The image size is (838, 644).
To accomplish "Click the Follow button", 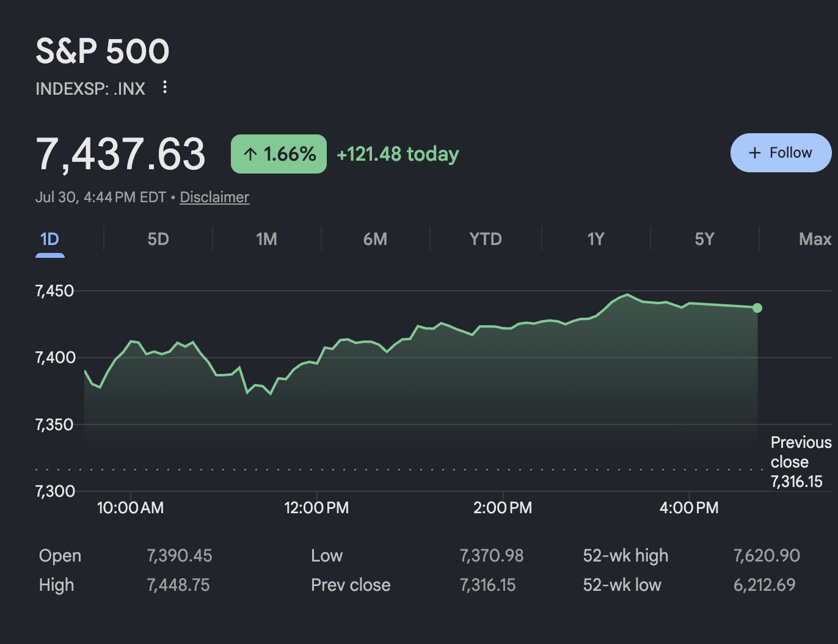I will point(781,153).
